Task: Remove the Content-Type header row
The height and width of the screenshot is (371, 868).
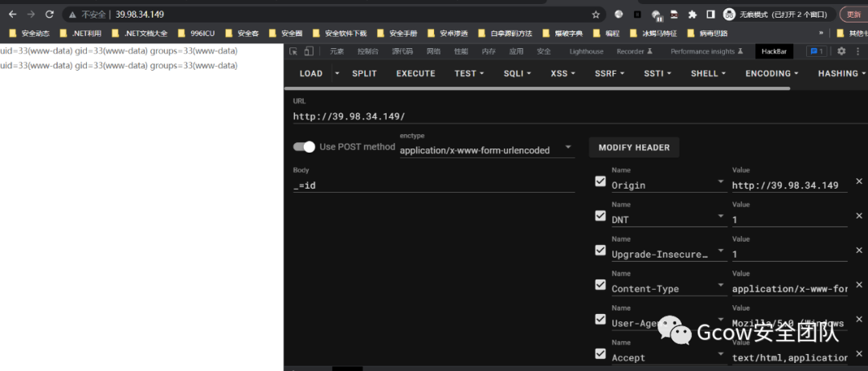Action: coord(859,285)
